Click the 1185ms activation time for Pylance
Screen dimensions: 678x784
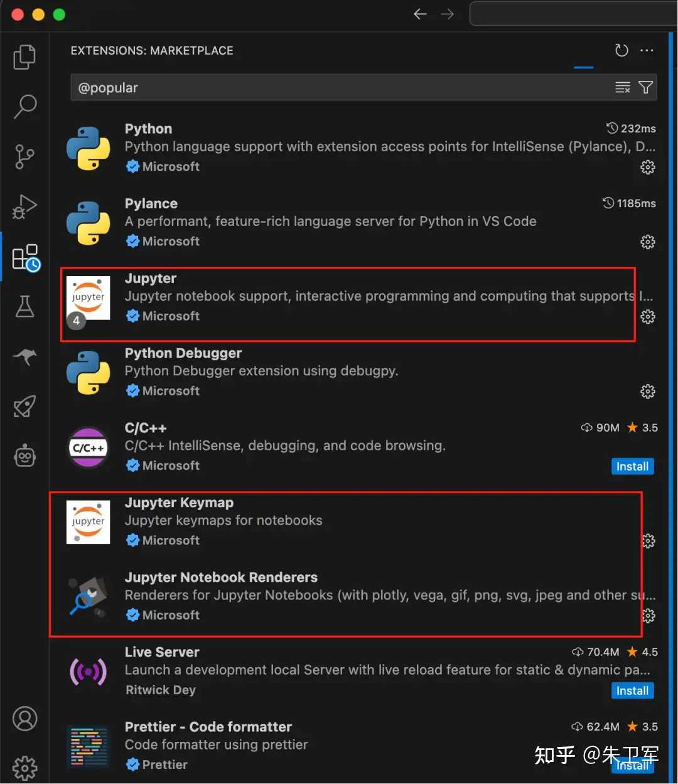(630, 203)
